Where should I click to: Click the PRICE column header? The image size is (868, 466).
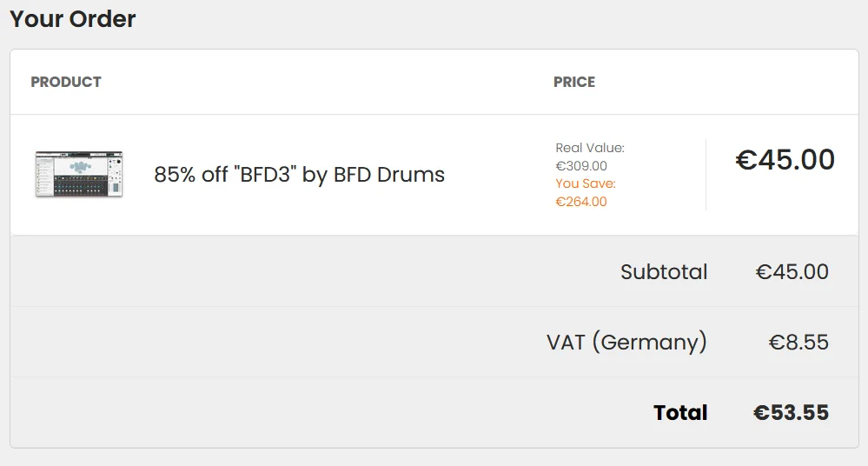(574, 82)
